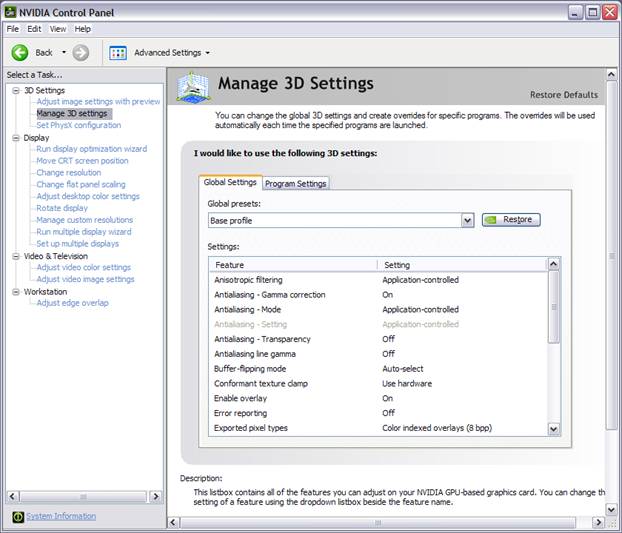Open the Adjust edge overlap task
The height and width of the screenshot is (533, 622).
72,303
